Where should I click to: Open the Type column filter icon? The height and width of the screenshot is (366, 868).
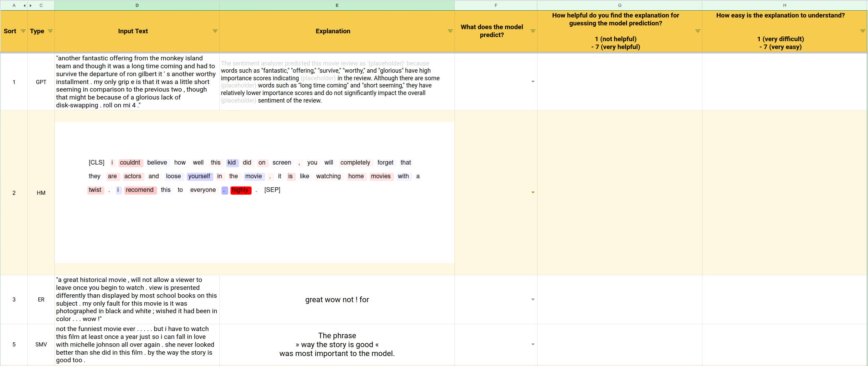(x=50, y=31)
